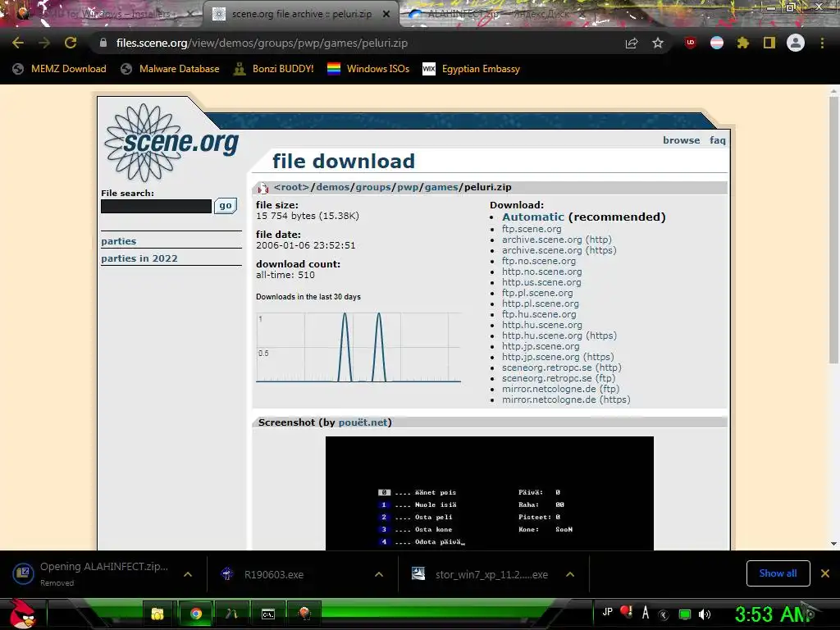Open Chrome's three-dot menu
840x630 pixels.
pyautogui.click(x=822, y=43)
